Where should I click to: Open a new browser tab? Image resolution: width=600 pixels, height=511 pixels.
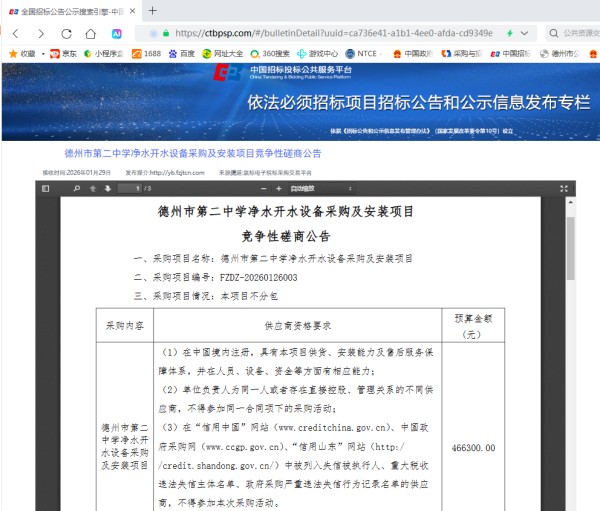coord(153,10)
